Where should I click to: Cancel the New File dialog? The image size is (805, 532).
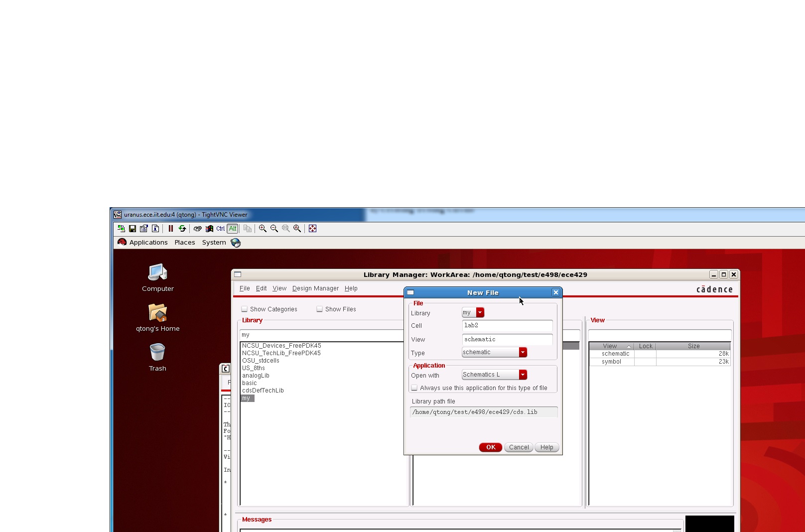[x=518, y=447]
